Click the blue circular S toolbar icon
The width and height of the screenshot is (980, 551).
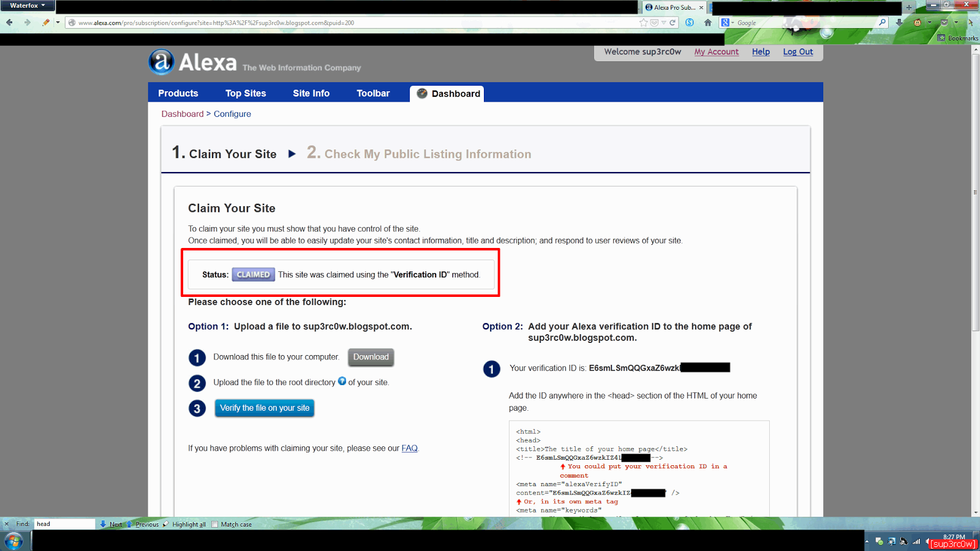[x=690, y=23]
